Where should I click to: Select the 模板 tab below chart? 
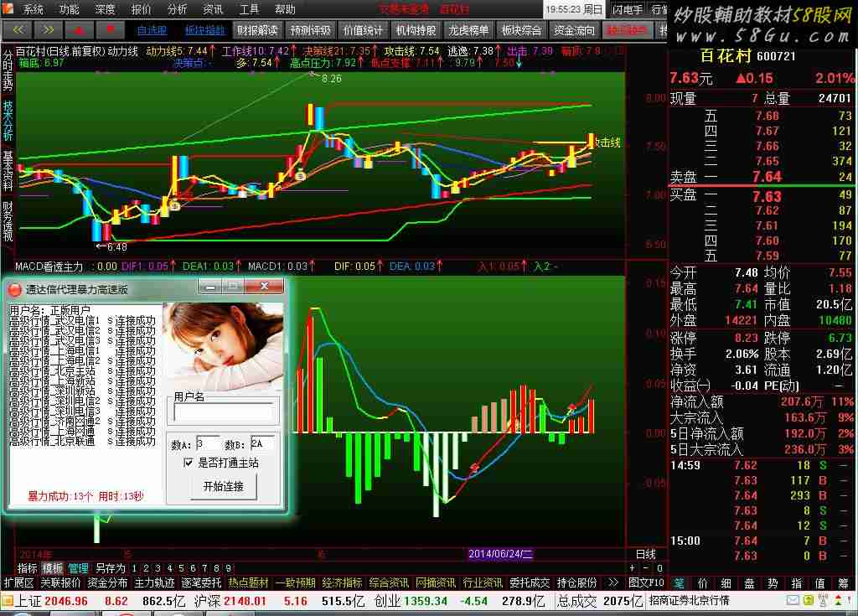(53, 568)
